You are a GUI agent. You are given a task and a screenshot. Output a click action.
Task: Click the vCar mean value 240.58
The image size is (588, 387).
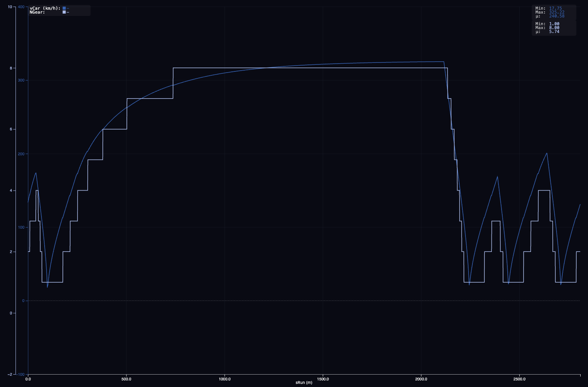(x=557, y=16)
